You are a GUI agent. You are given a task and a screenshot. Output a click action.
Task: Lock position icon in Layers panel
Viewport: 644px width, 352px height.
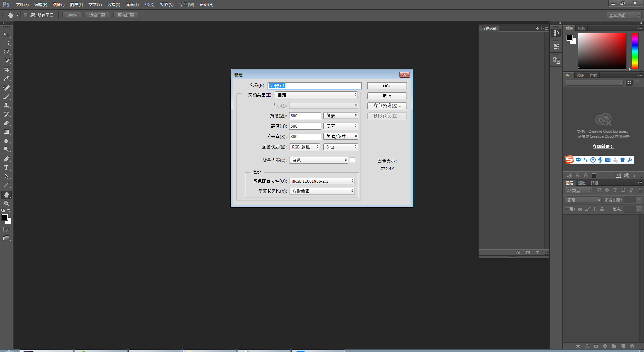point(595,209)
